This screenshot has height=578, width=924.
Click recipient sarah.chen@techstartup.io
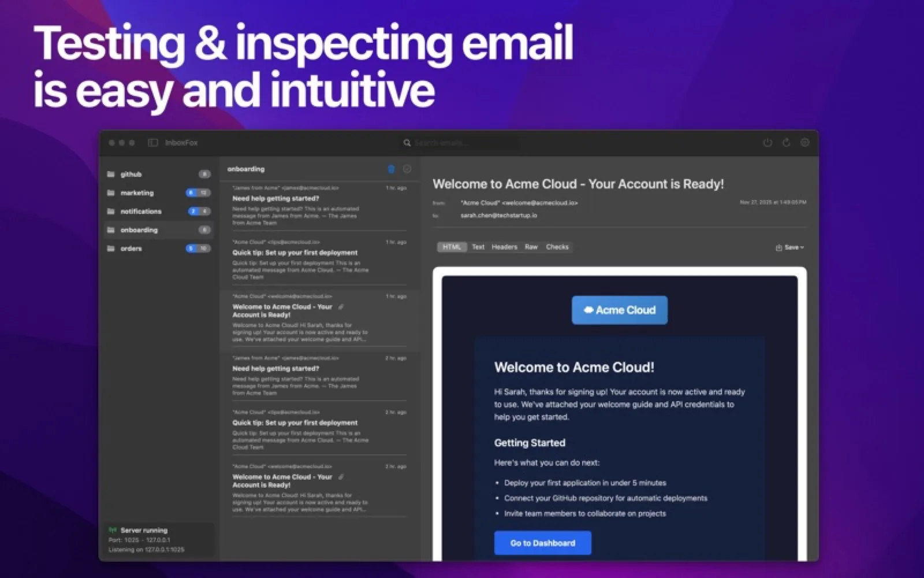coord(498,216)
